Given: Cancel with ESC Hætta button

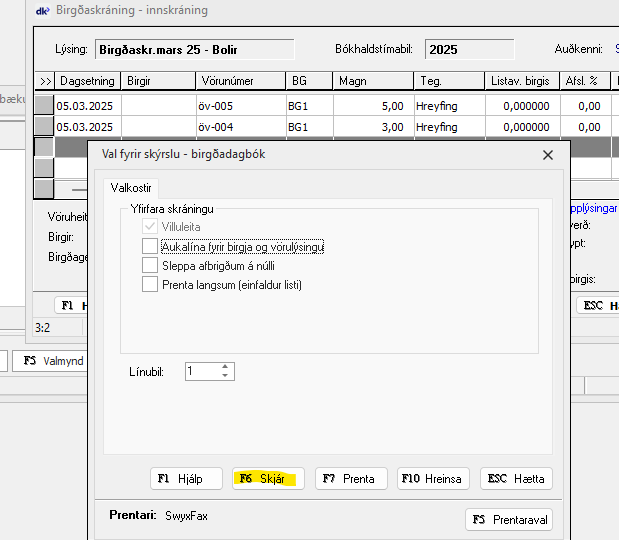Looking at the screenshot, I should tap(516, 479).
